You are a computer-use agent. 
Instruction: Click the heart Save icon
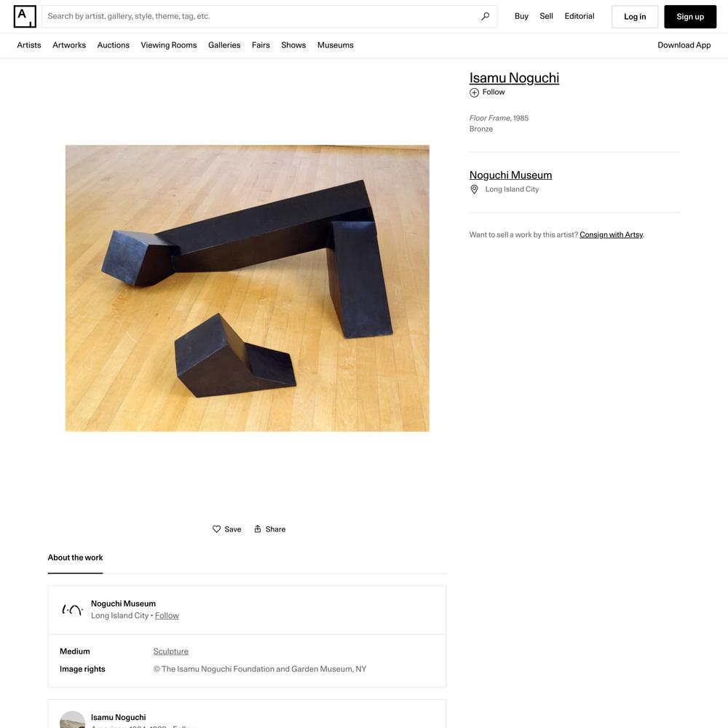click(x=216, y=529)
